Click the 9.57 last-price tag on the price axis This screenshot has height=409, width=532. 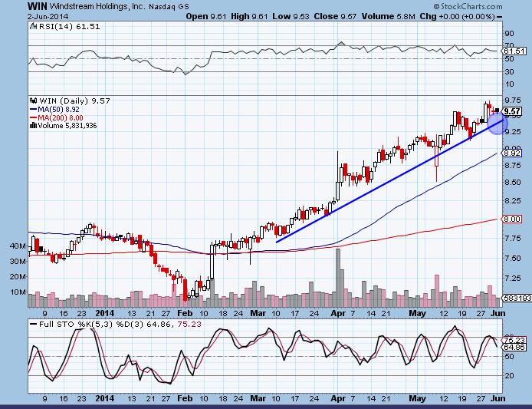512,111
